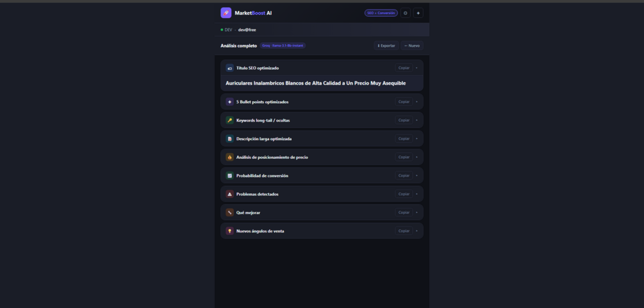
Task: Expand the Análisis de posicionamiento de precio arrow
Action: point(417,158)
